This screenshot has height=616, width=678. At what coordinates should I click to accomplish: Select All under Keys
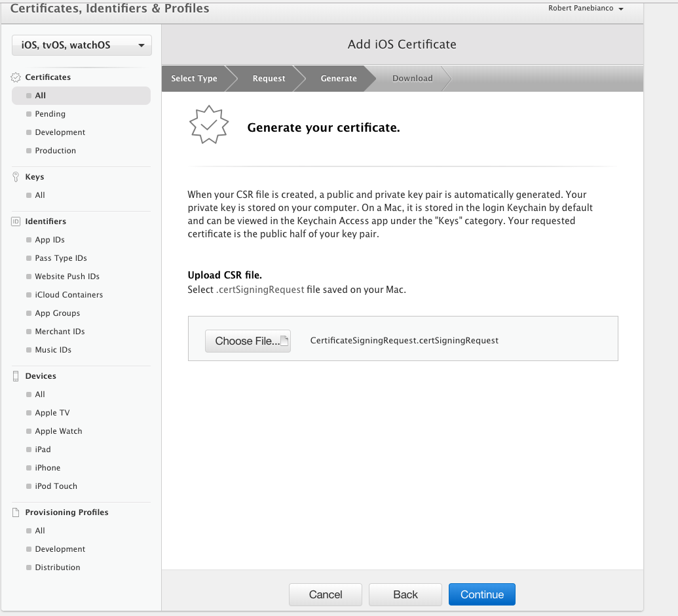coord(40,195)
